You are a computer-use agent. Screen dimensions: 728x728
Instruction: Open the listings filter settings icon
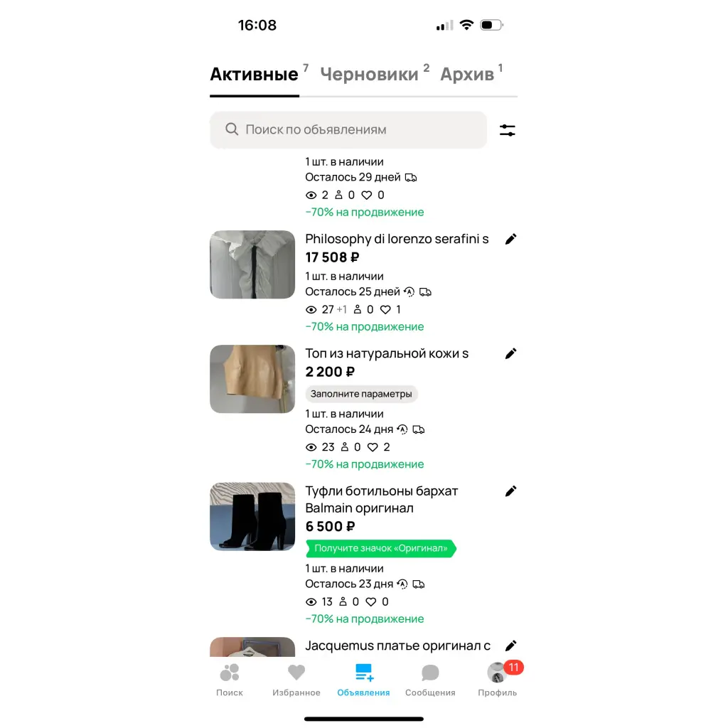(507, 130)
